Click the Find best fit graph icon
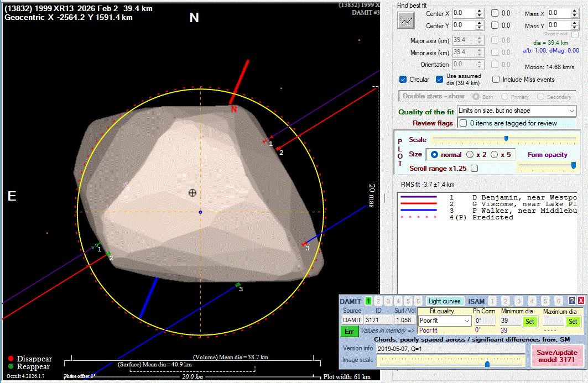Viewport: 588px width, 383px height. tap(406, 20)
